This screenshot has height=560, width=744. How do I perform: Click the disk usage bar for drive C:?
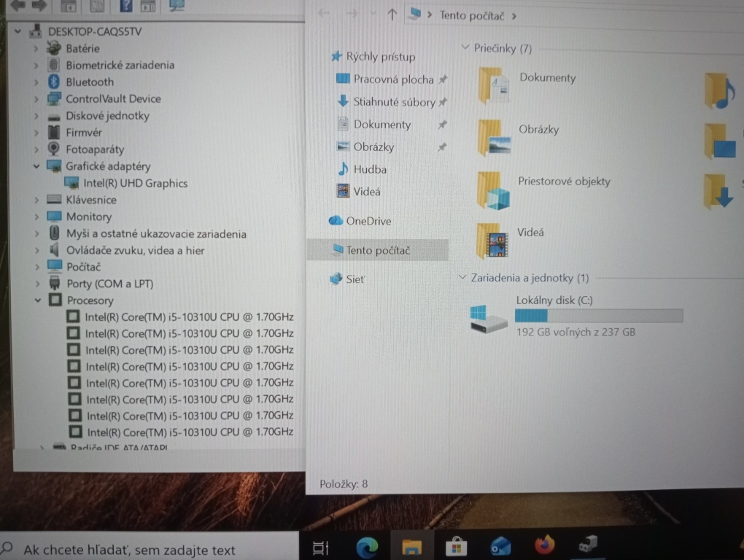[598, 314]
